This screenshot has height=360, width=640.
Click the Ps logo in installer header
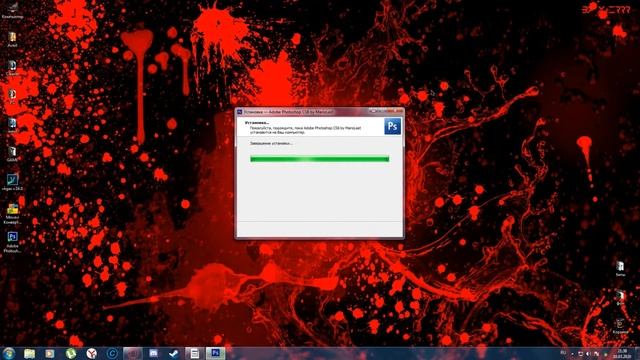click(393, 126)
